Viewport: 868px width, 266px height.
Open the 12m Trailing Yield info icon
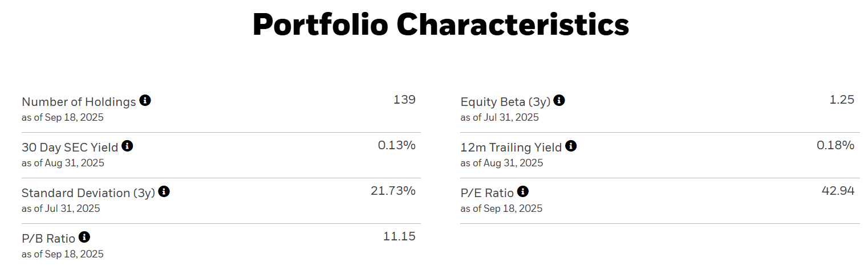(571, 146)
